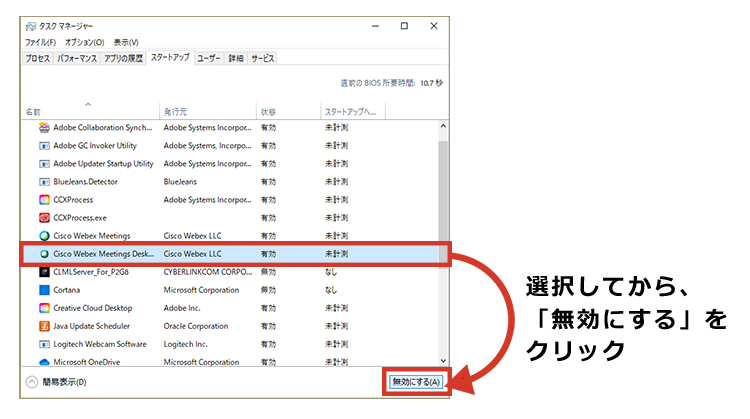
Task: Click the Adobe Collaboration Synchronizer icon
Action: tap(44, 128)
